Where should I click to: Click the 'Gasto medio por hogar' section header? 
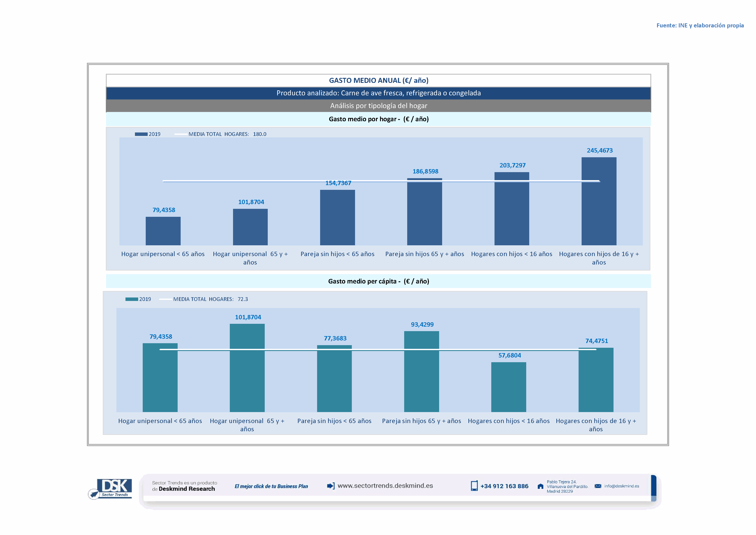click(378, 119)
